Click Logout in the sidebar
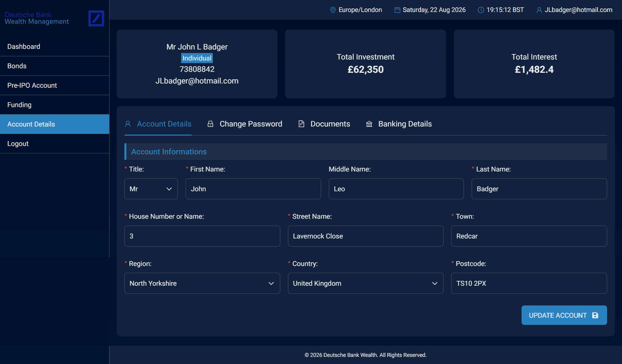The image size is (622, 364). [x=54, y=144]
